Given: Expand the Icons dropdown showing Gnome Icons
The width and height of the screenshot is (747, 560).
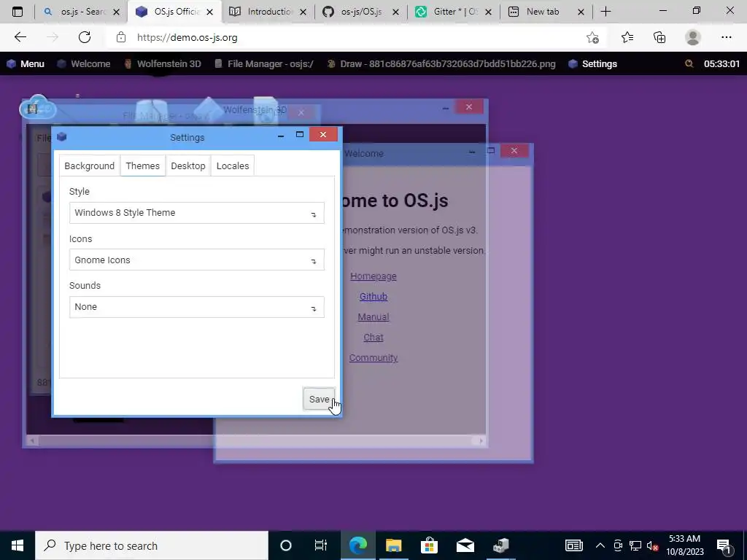Looking at the screenshot, I should (197, 260).
